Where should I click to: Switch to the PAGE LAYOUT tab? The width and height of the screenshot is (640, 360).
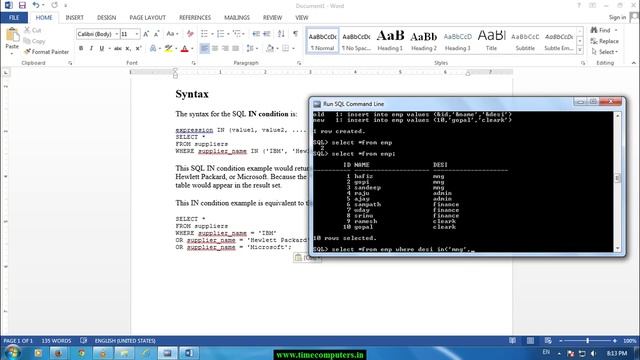pyautogui.click(x=147, y=18)
